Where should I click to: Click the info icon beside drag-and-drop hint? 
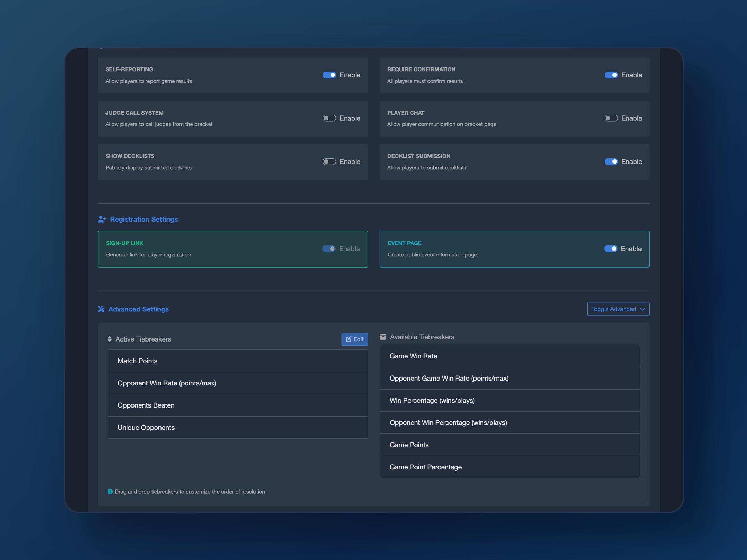(x=110, y=492)
